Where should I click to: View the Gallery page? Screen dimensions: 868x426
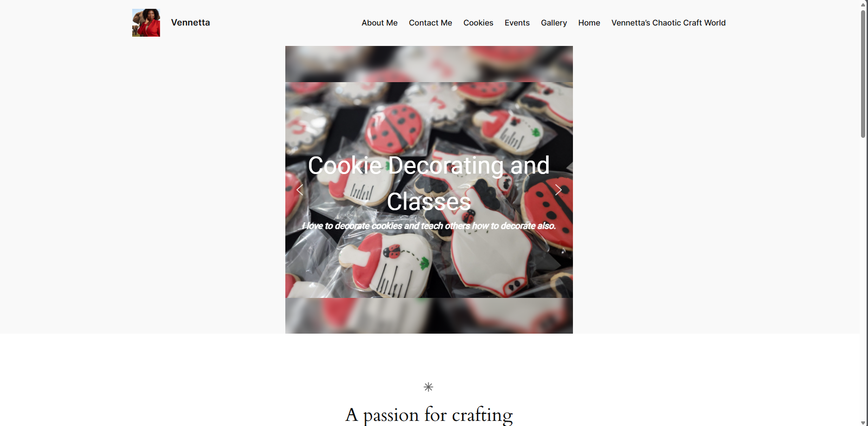coord(554,23)
